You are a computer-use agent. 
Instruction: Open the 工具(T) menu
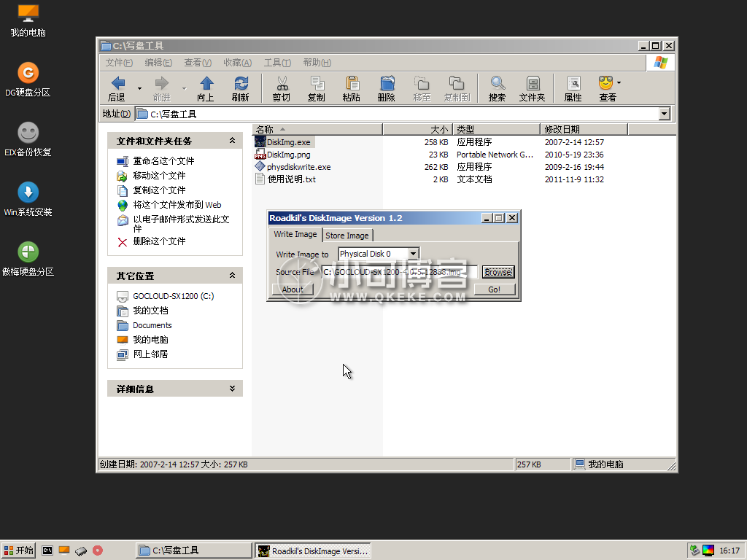click(x=277, y=63)
